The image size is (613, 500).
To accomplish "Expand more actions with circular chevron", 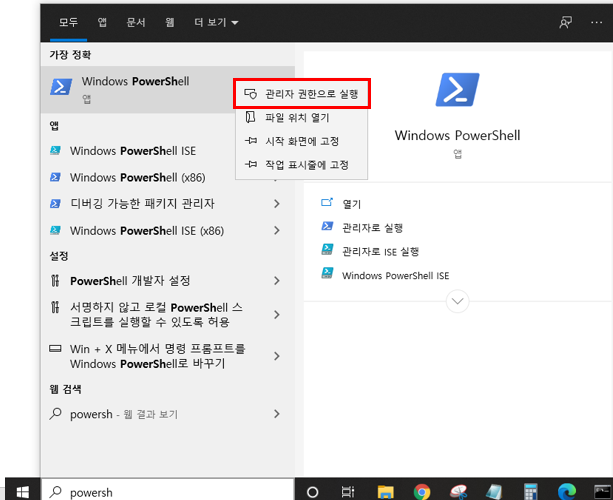I will pos(457,301).
